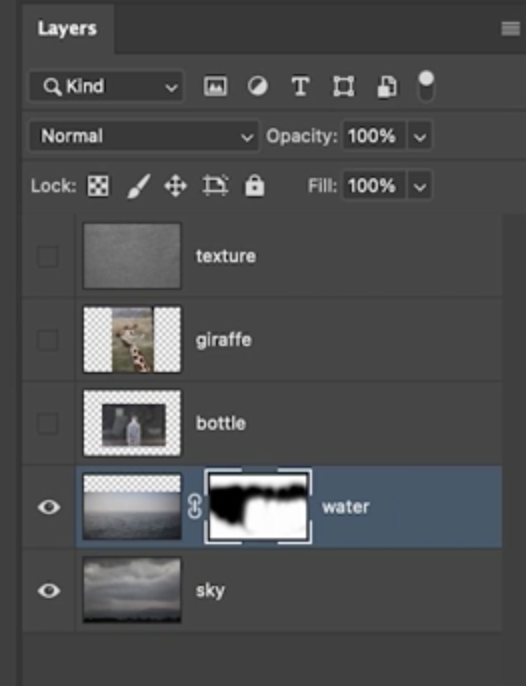Click the texture layer name

pos(226,256)
